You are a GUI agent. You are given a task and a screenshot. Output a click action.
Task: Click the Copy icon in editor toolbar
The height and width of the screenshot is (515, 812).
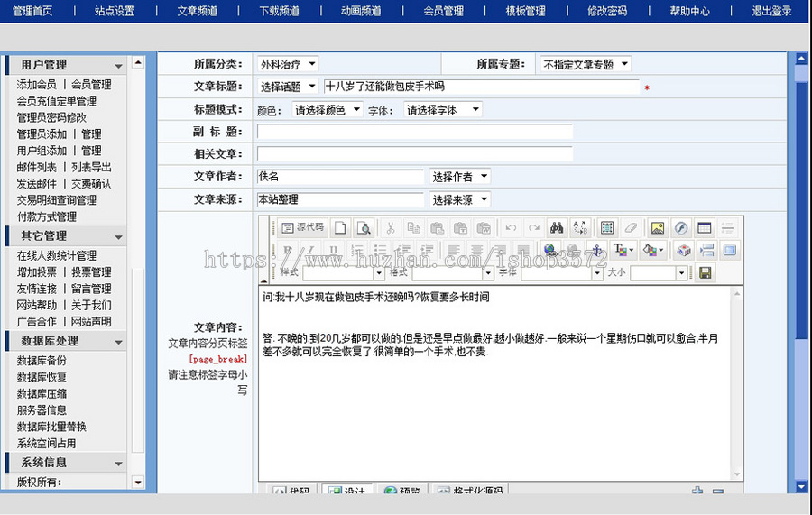click(x=413, y=228)
